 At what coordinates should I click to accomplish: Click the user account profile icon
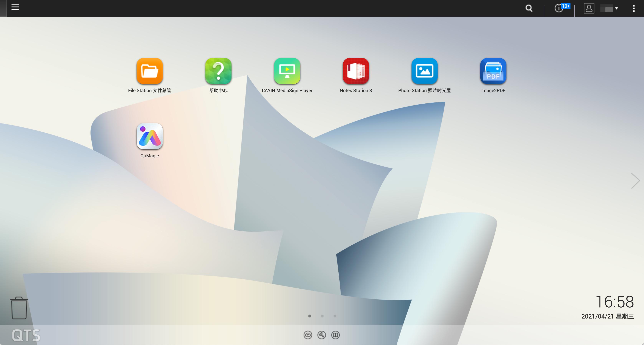coord(589,8)
